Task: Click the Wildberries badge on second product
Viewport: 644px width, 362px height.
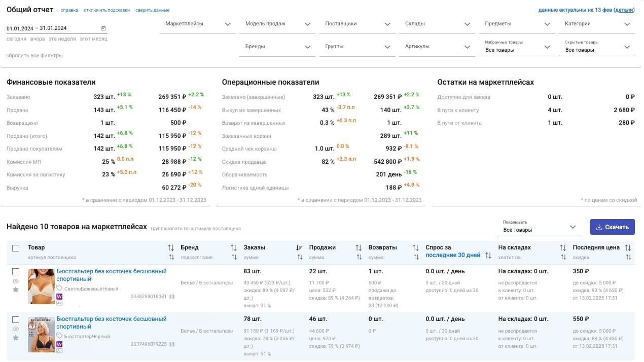Action: tap(59, 344)
